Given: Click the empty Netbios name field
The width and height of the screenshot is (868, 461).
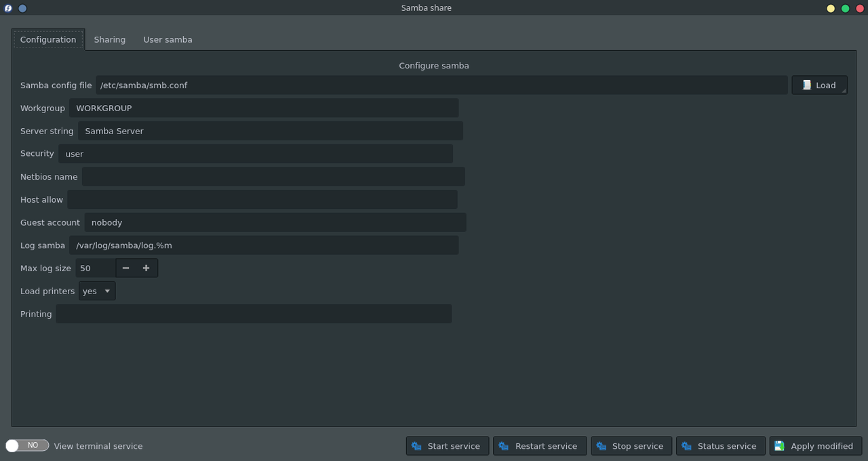Looking at the screenshot, I should tap(273, 176).
